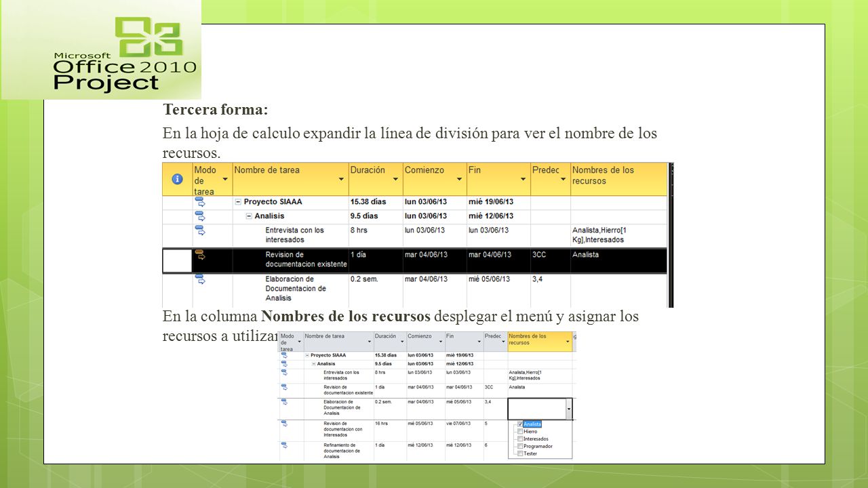Click task mode icon of 1 día Revision existente row, lower grid
This screenshot has width=868, height=488.
coord(284,387)
